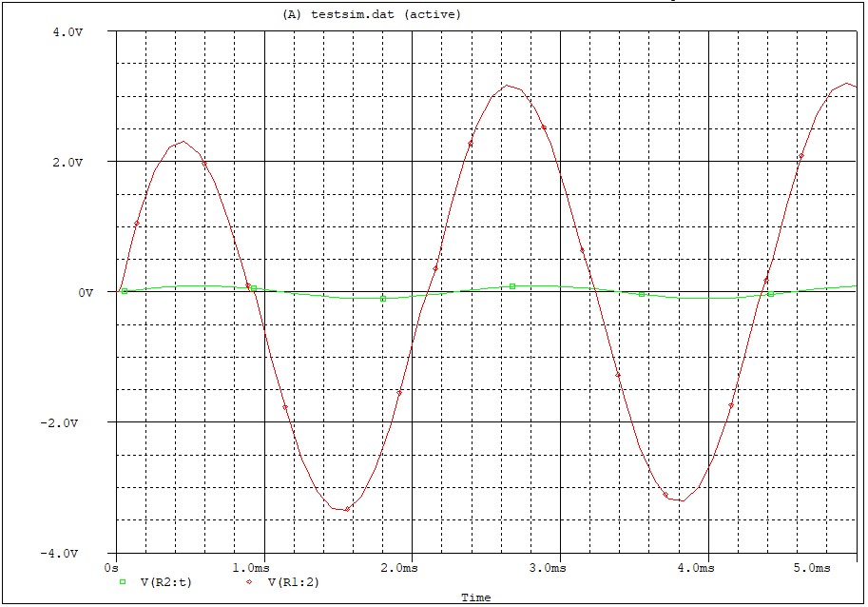Click the green trace marker near 2.7ms
This screenshot has width=868, height=607.
click(511, 285)
